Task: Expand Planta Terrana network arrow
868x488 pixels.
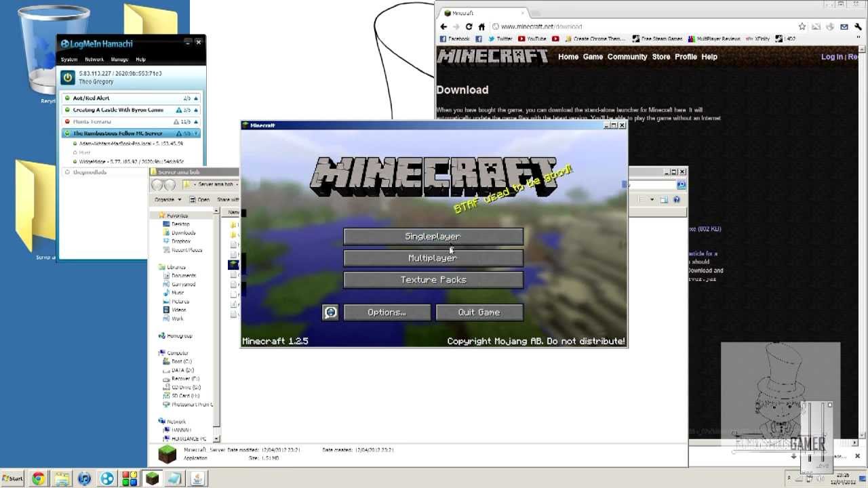Action: coord(196,122)
